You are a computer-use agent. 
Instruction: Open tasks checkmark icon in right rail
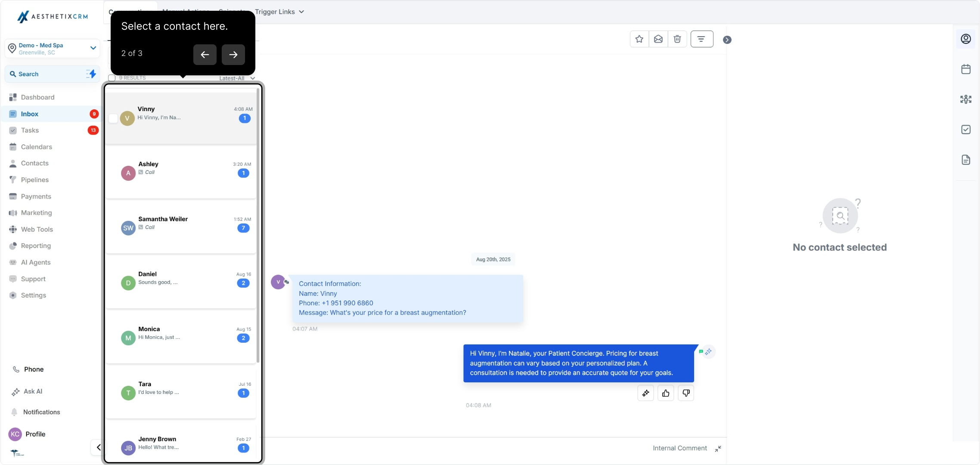pos(966,130)
